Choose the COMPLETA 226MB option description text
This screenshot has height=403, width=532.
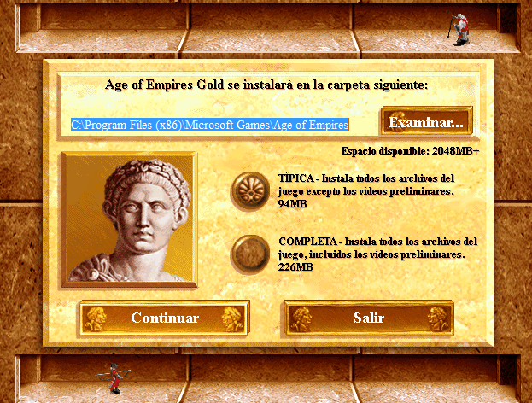pyautogui.click(x=377, y=254)
